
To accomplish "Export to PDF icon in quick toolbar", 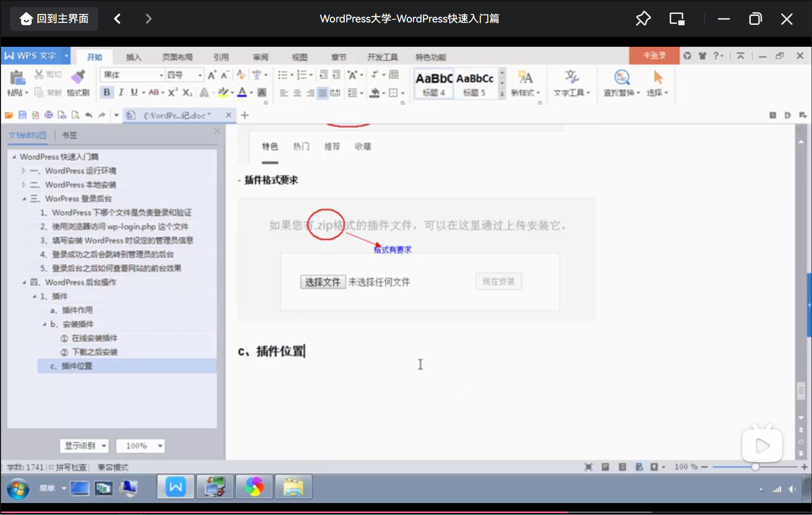I will click(x=35, y=115).
